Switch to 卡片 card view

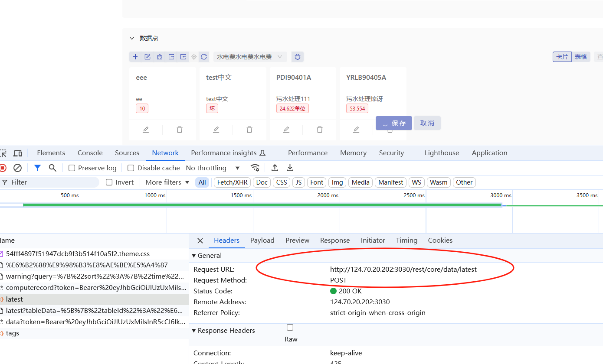pyautogui.click(x=562, y=57)
